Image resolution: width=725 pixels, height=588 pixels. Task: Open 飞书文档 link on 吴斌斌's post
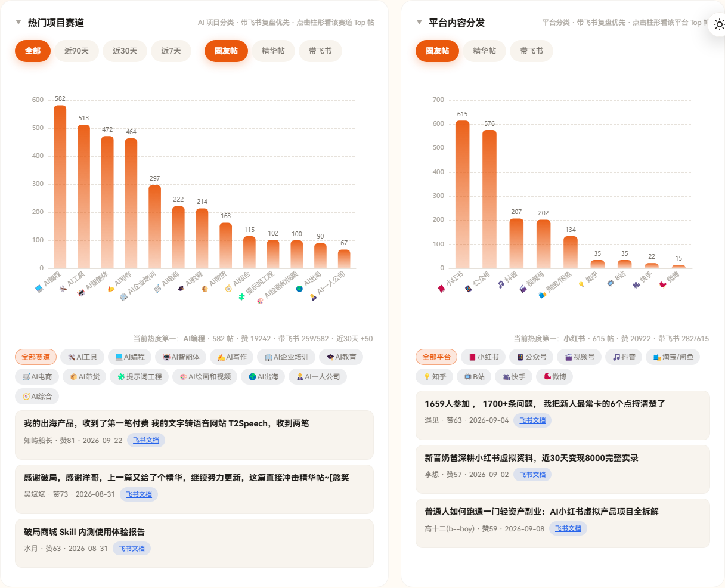click(x=139, y=494)
